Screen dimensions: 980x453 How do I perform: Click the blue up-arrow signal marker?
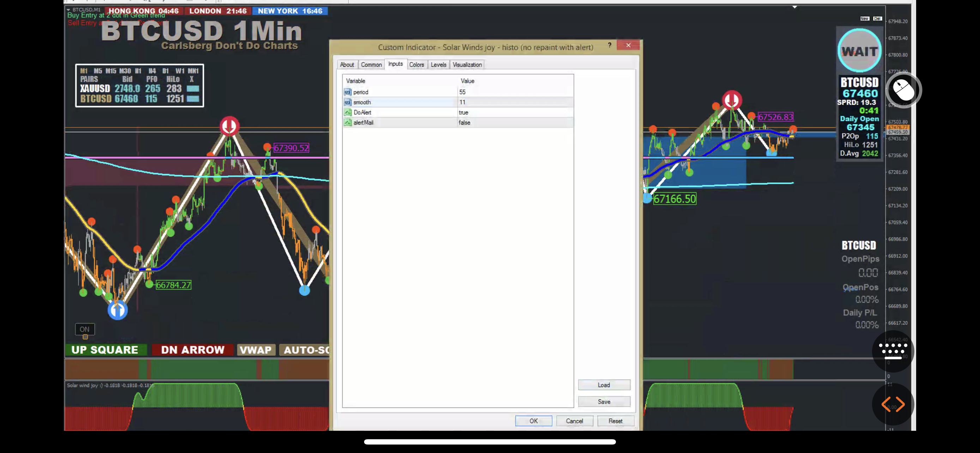[x=117, y=310]
